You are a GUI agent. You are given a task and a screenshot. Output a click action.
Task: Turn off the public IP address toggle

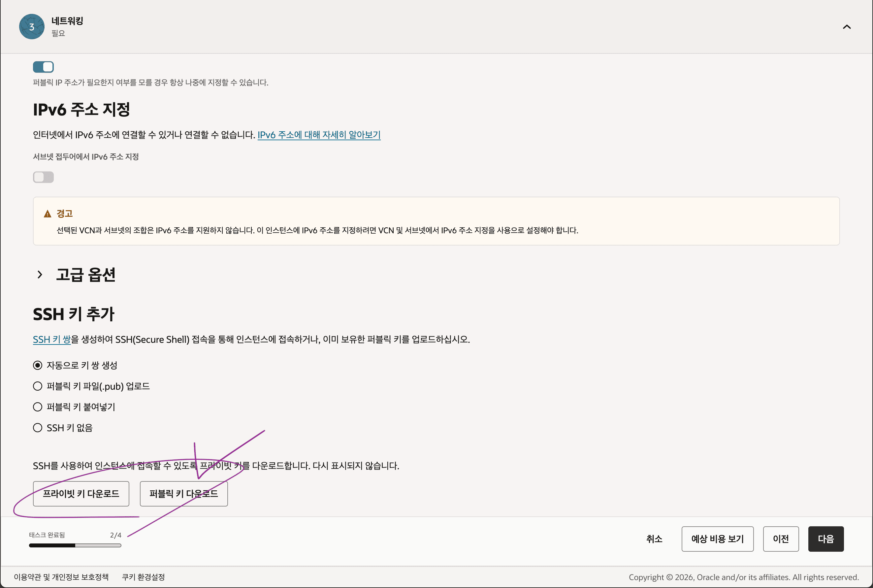44,67
